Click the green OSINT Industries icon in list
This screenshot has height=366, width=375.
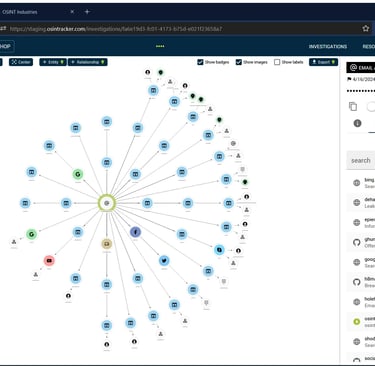(357, 322)
